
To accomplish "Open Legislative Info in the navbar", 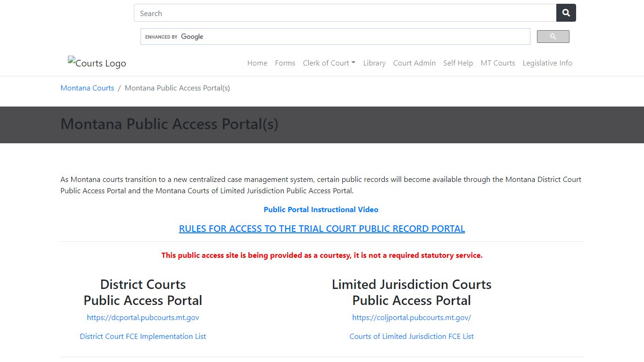I will [x=547, y=63].
